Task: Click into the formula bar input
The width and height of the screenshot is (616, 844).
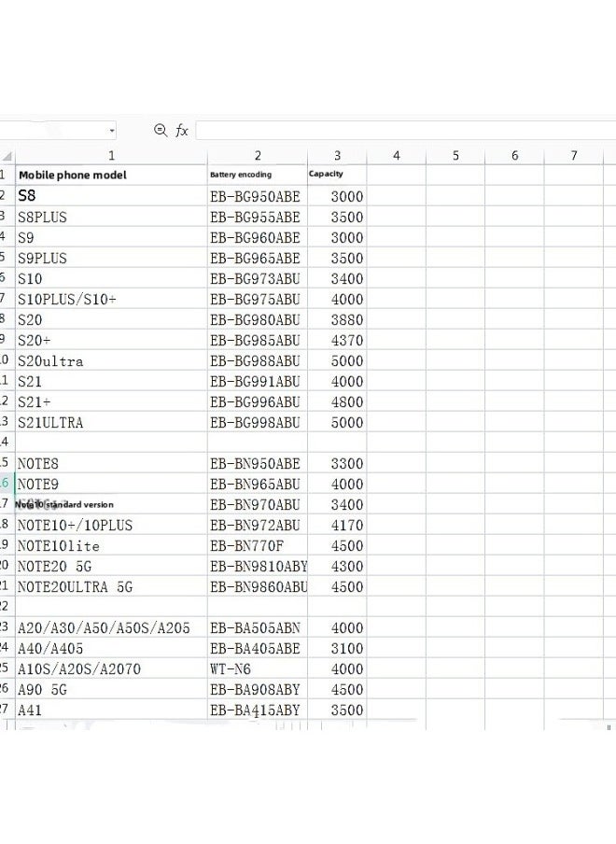Action: (x=406, y=131)
